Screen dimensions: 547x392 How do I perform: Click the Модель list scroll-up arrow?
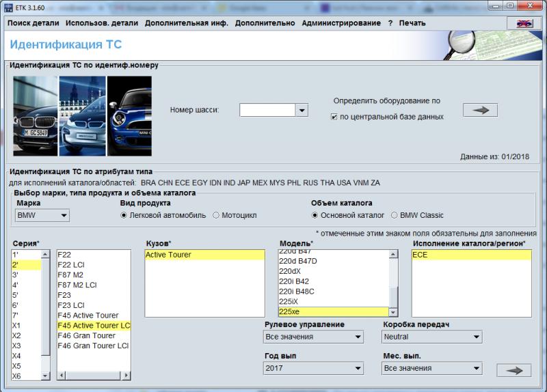tap(393, 254)
